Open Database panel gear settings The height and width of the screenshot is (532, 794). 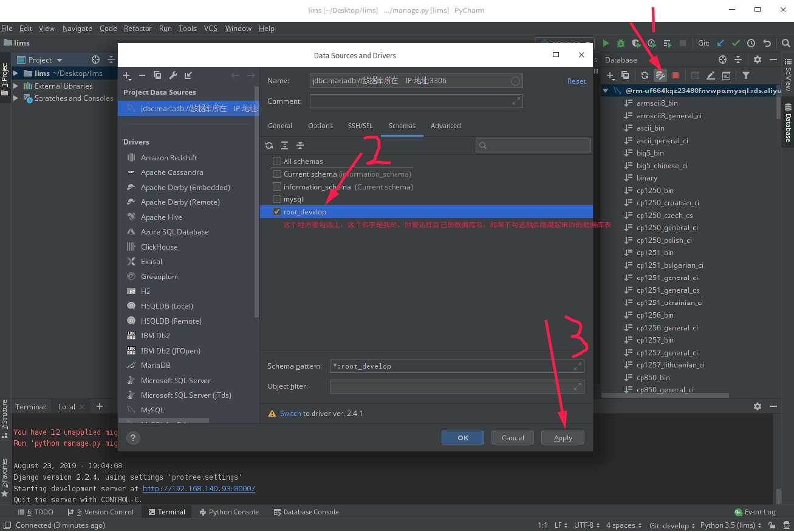[x=757, y=60]
